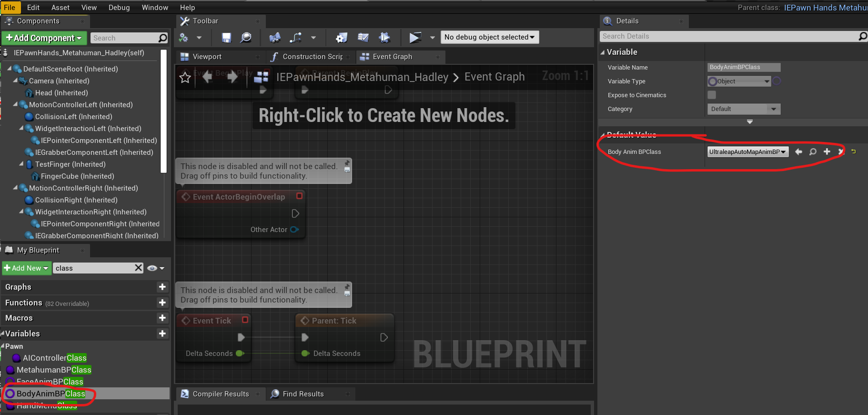Open the Variable Type Object dropdown
868x415 pixels.
739,81
